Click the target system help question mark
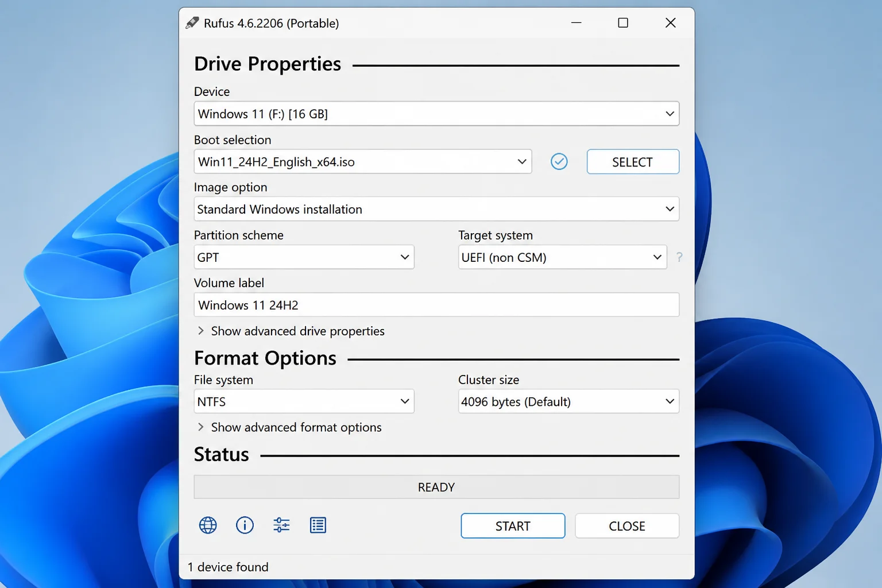 click(x=679, y=257)
